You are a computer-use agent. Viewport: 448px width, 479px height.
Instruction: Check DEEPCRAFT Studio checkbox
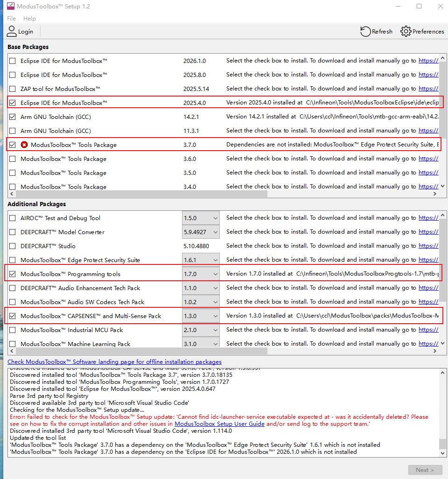pyautogui.click(x=13, y=246)
